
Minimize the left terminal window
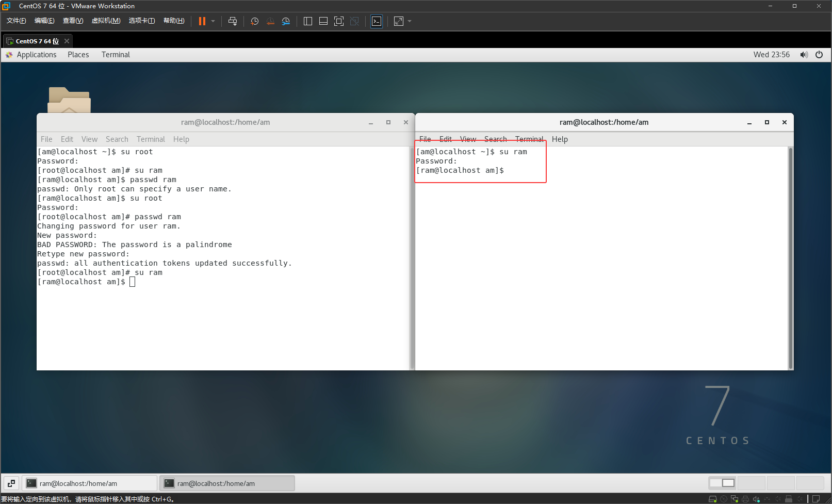pos(371,123)
